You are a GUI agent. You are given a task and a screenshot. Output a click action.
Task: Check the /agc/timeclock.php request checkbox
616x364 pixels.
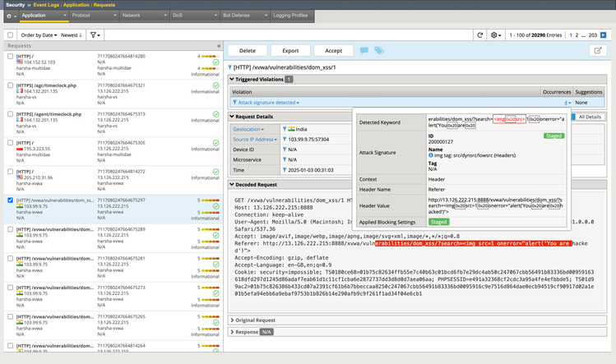point(10,85)
